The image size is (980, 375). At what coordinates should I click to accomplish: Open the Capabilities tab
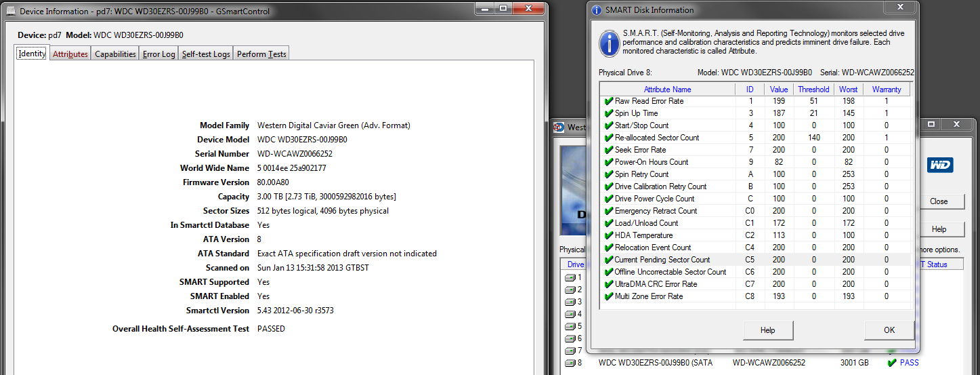click(115, 54)
